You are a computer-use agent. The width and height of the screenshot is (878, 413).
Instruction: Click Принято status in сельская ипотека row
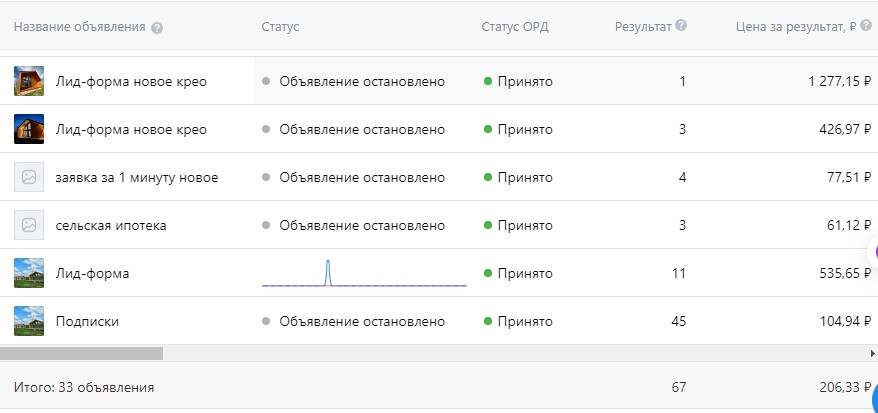pos(524,225)
